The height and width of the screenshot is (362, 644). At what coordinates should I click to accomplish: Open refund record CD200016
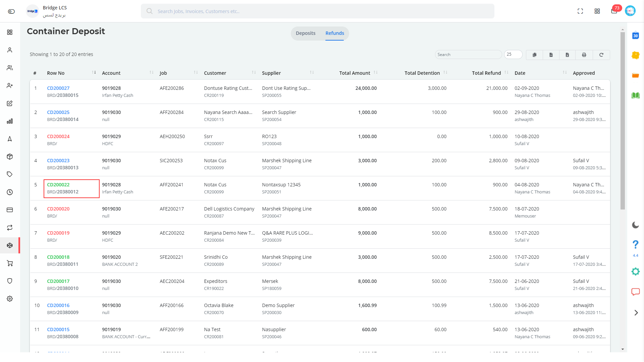(x=58, y=305)
